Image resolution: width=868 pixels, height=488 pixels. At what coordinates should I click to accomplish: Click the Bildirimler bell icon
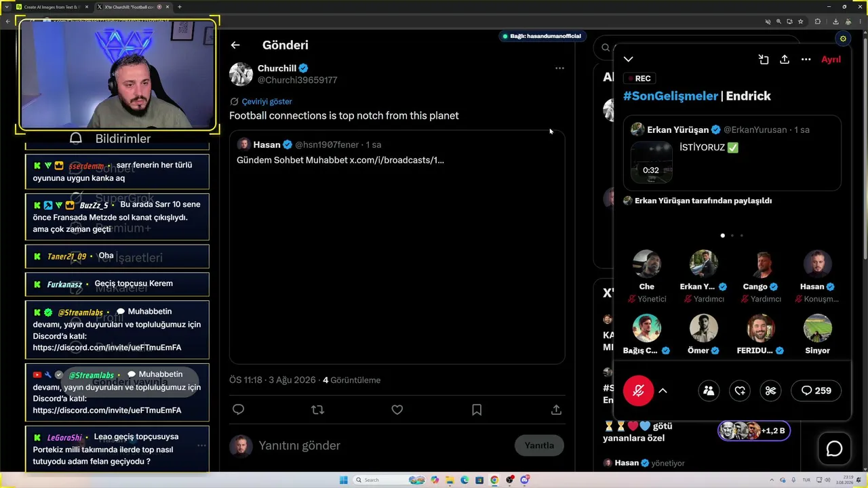[76, 138]
